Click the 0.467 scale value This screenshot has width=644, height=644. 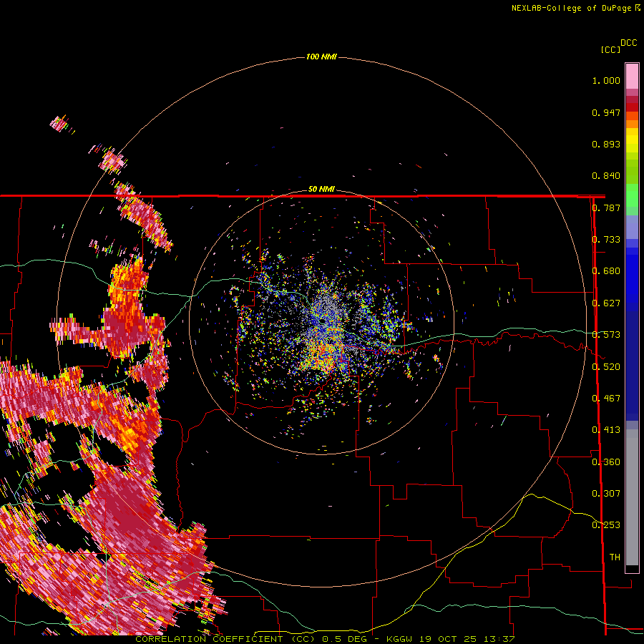pyautogui.click(x=606, y=399)
